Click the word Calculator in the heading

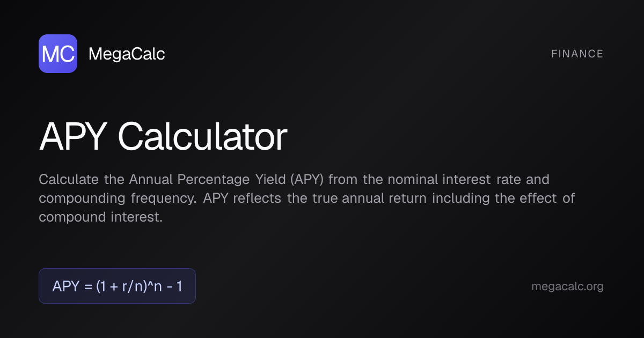[x=202, y=137]
